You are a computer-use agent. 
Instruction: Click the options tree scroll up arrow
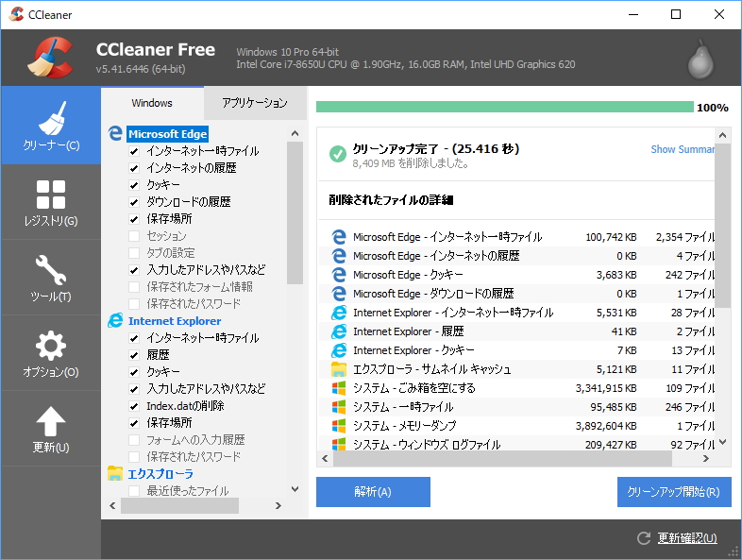[295, 133]
